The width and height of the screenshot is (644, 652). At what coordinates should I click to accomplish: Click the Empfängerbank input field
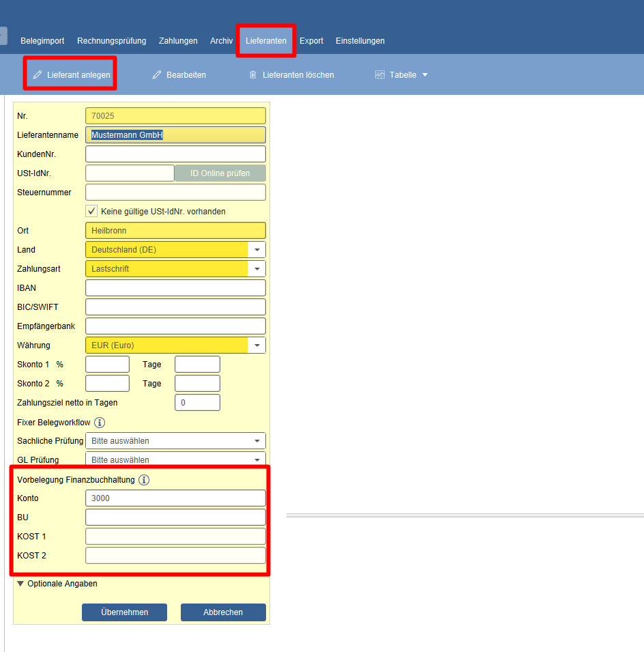pos(175,326)
